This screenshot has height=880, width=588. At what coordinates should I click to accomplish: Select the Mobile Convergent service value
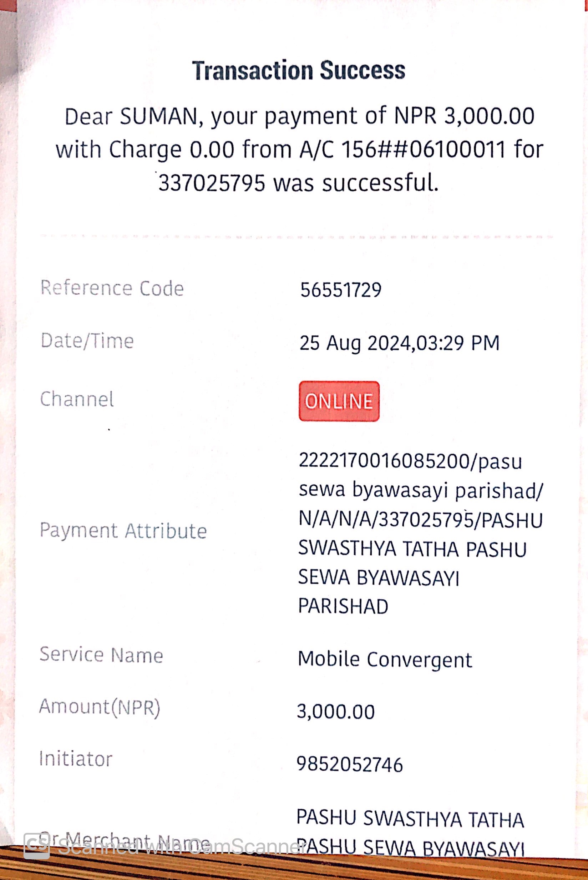click(385, 659)
